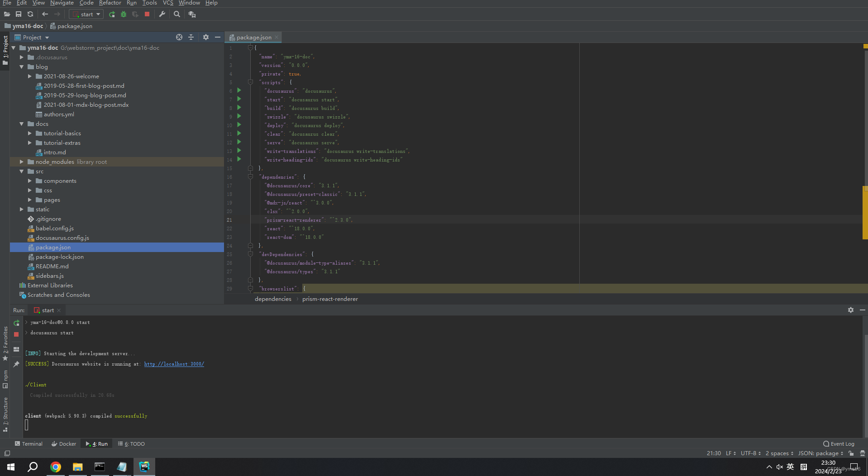Select docusaurus.config.js in project tree
The image size is (868, 476).
pos(62,238)
